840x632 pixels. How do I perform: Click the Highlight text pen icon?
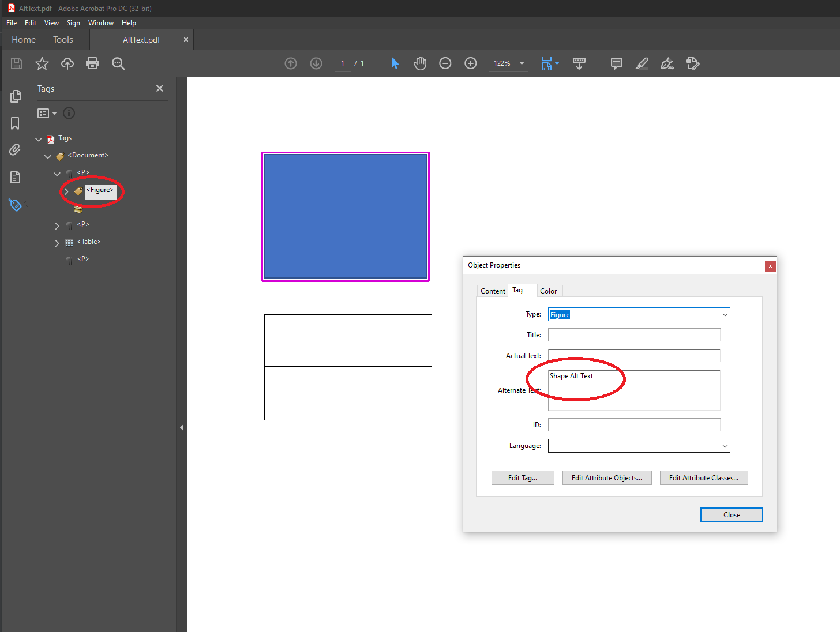642,63
